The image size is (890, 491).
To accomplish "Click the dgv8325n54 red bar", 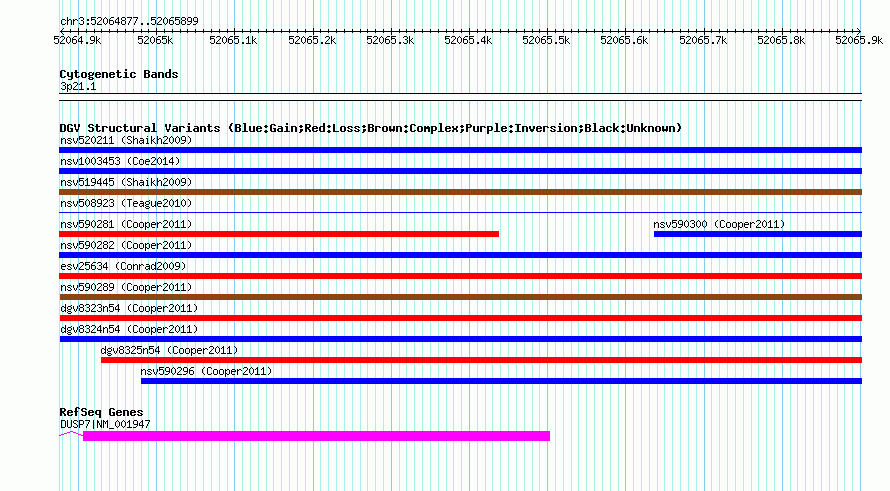I will click(x=481, y=360).
